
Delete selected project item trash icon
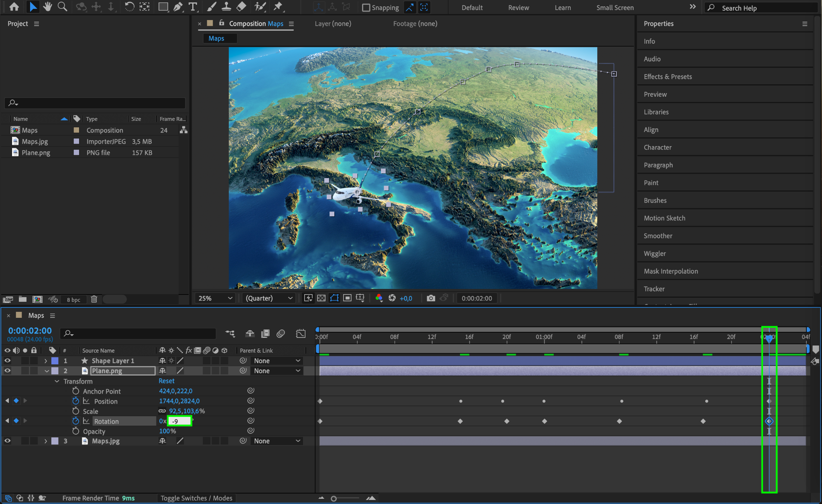(94, 299)
